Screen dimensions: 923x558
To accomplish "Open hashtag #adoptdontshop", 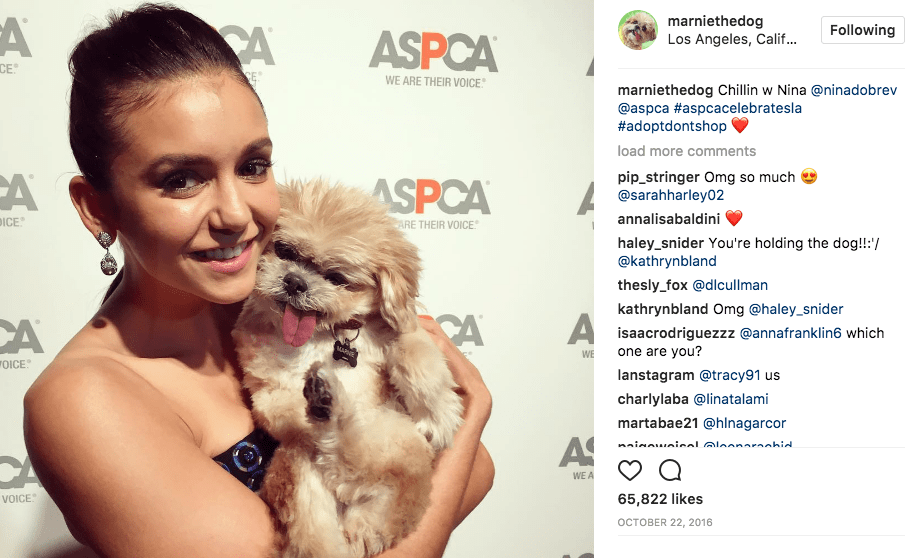I will [672, 126].
